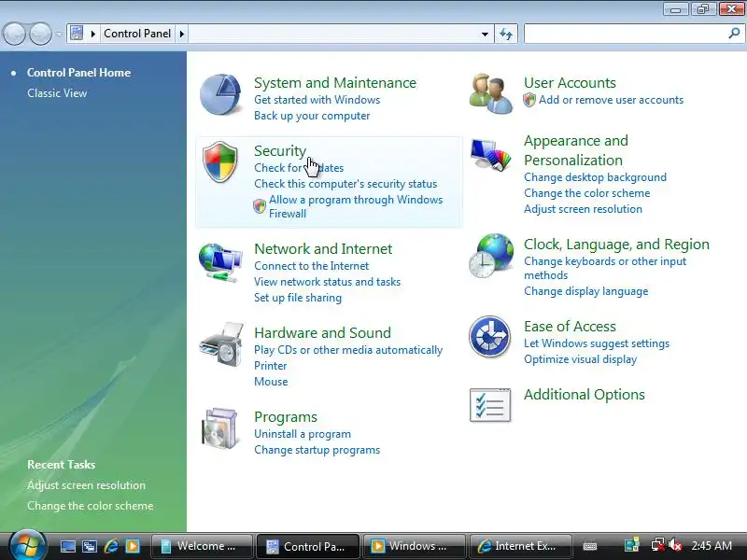This screenshot has width=747, height=560.
Task: Launch Internet Explorer from Quick Launch
Action: tap(111, 546)
